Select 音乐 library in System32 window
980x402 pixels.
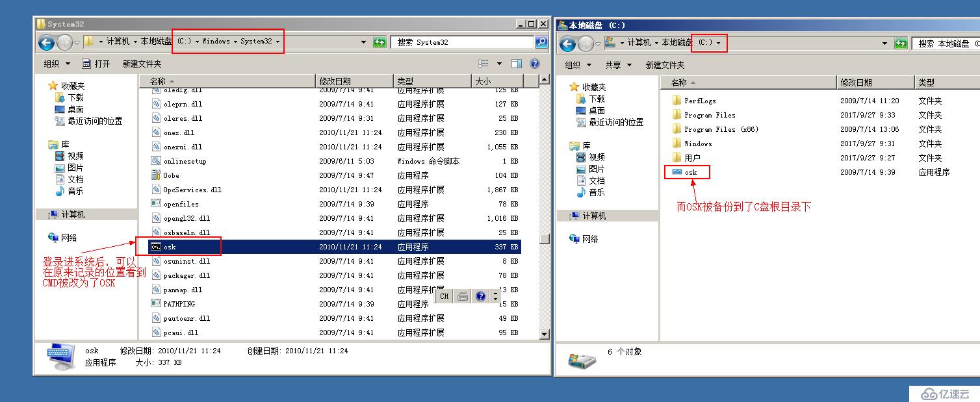click(75, 191)
